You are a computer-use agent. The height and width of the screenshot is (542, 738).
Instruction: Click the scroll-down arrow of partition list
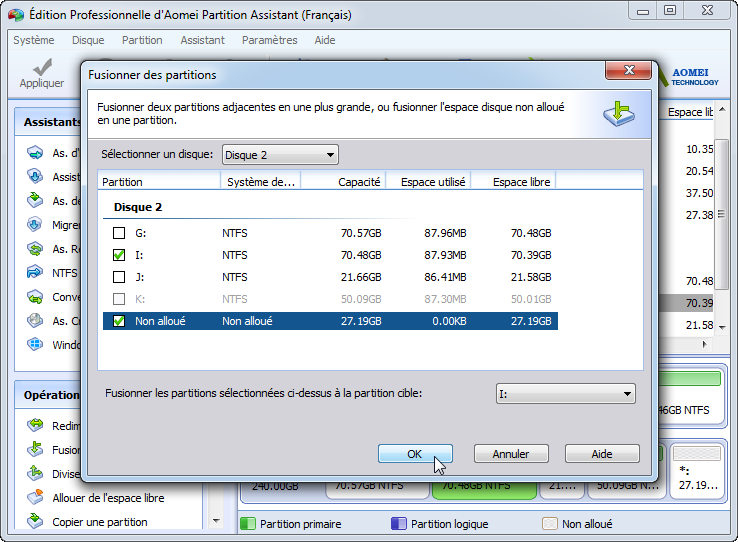pos(722,327)
